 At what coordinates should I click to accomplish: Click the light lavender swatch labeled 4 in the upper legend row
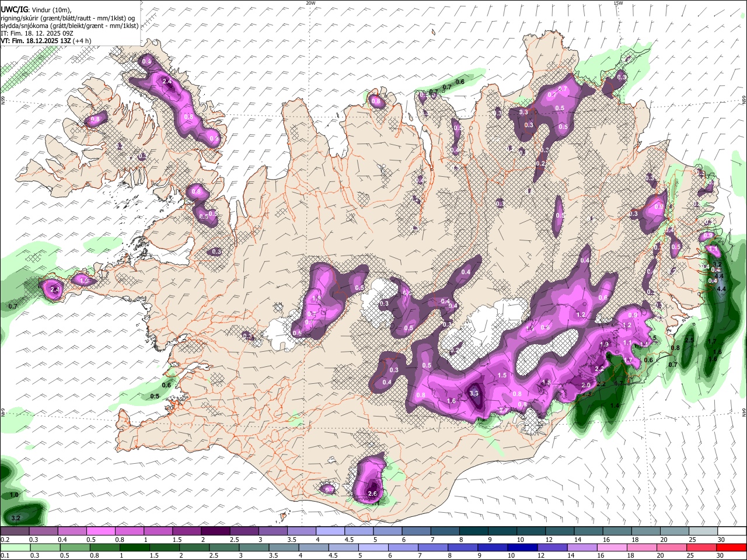point(330,531)
